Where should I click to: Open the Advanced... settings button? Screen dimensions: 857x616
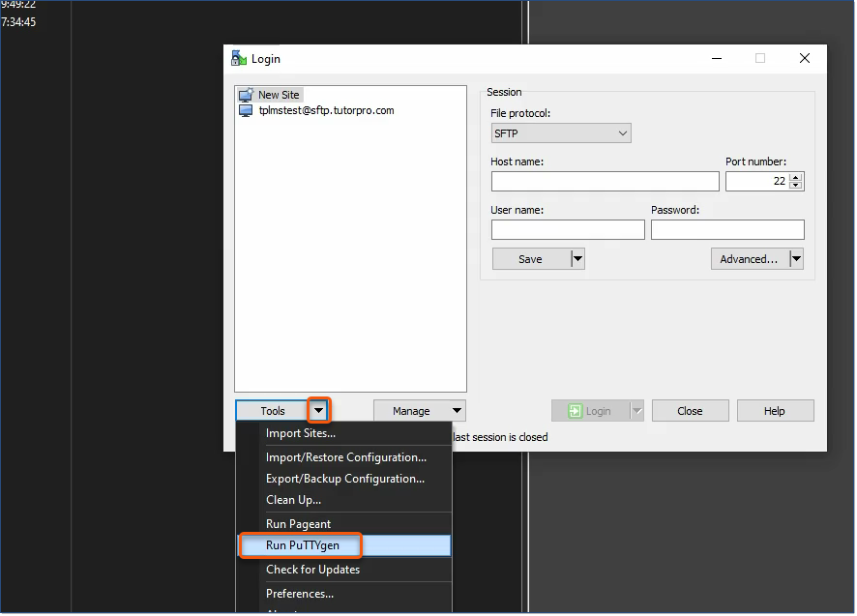(750, 259)
